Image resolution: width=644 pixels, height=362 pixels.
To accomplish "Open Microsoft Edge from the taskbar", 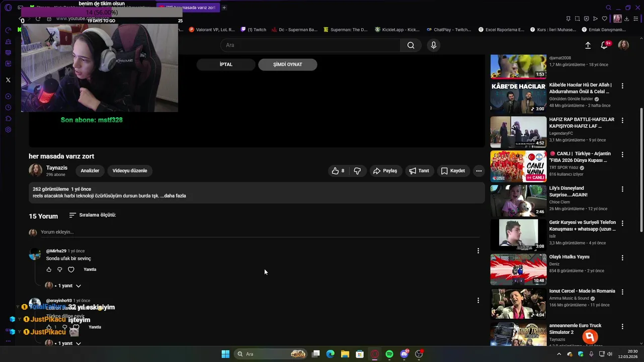I will pyautogui.click(x=330, y=354).
